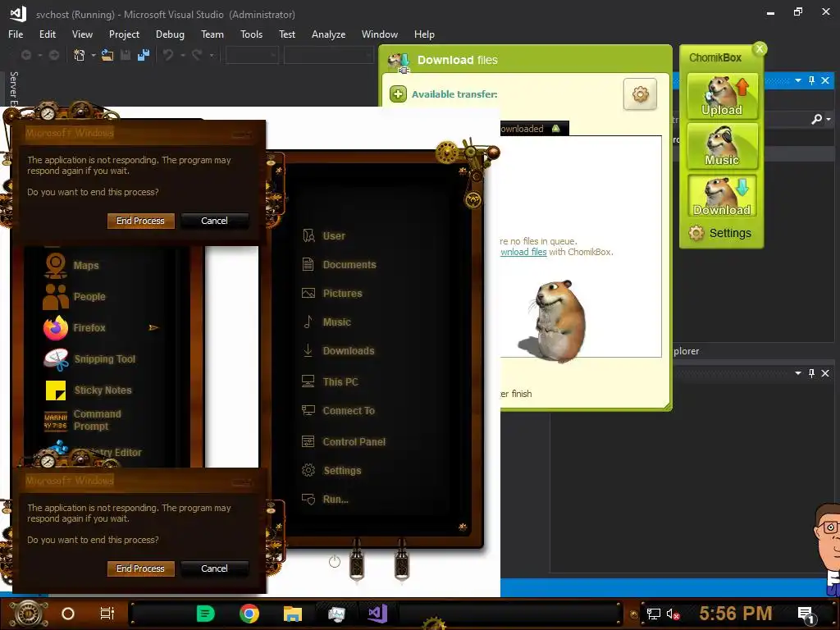Open Command Prompt from Start menu
The height and width of the screenshot is (630, 840).
click(x=83, y=420)
